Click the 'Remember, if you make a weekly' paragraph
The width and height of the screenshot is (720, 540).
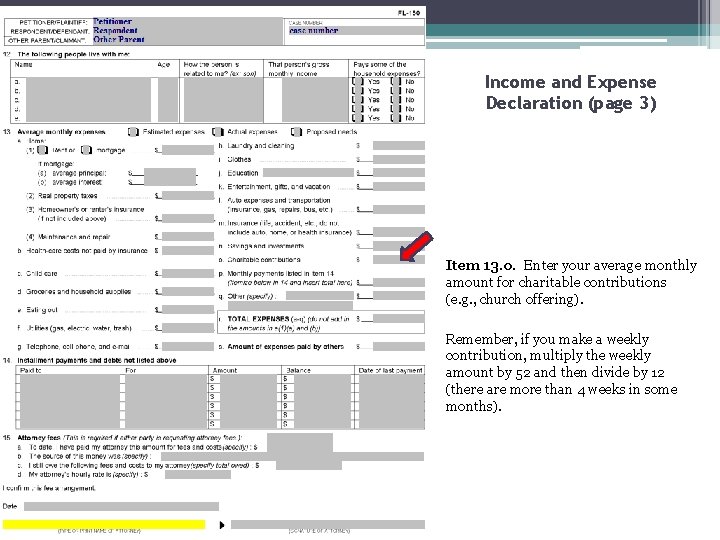pos(562,372)
